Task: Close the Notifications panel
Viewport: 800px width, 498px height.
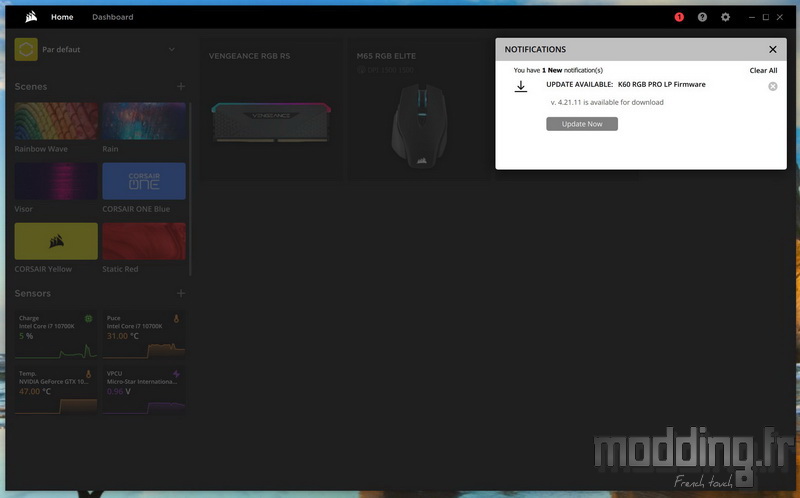Action: coord(772,49)
